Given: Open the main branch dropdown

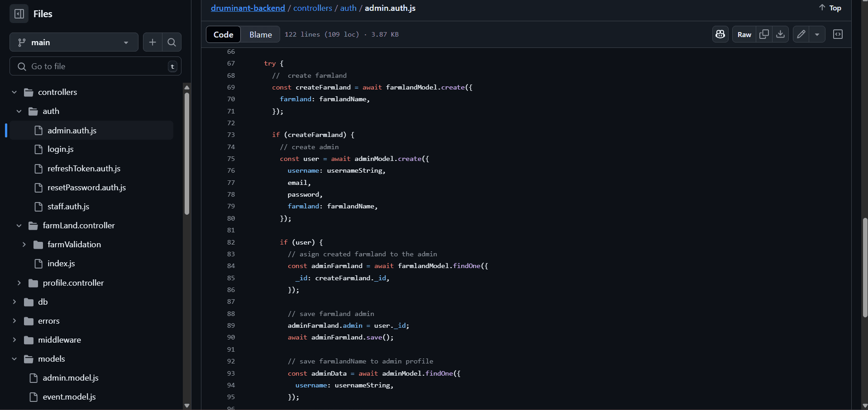Looking at the screenshot, I should point(74,42).
